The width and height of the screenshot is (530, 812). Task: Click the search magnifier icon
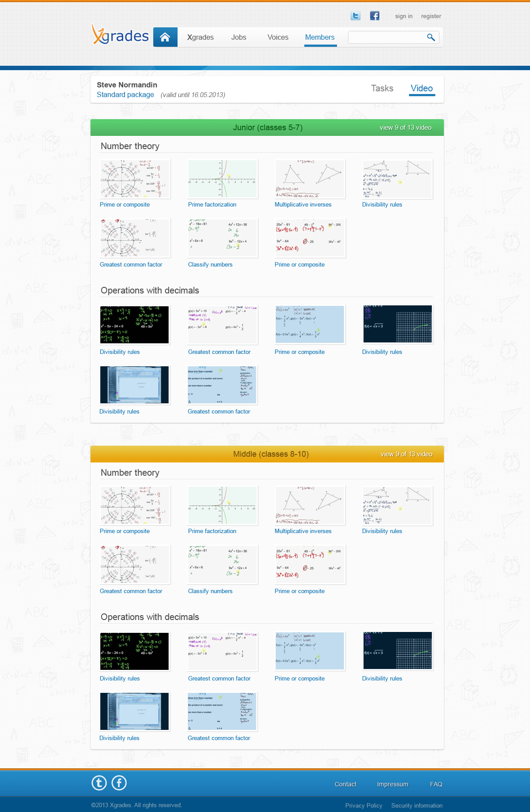click(431, 38)
